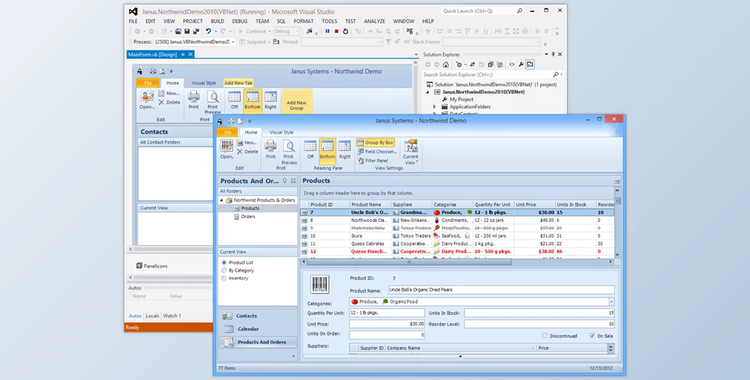Open quick access toolbar dropdown in front window
Screen dimensions: 750x380
pos(249,122)
